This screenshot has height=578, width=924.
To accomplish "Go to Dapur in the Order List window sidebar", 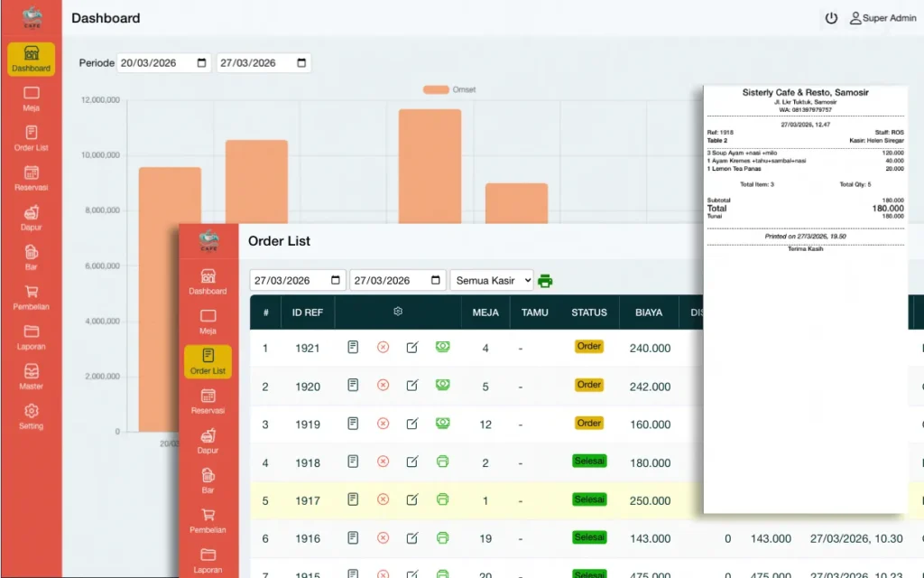I will coord(208,441).
